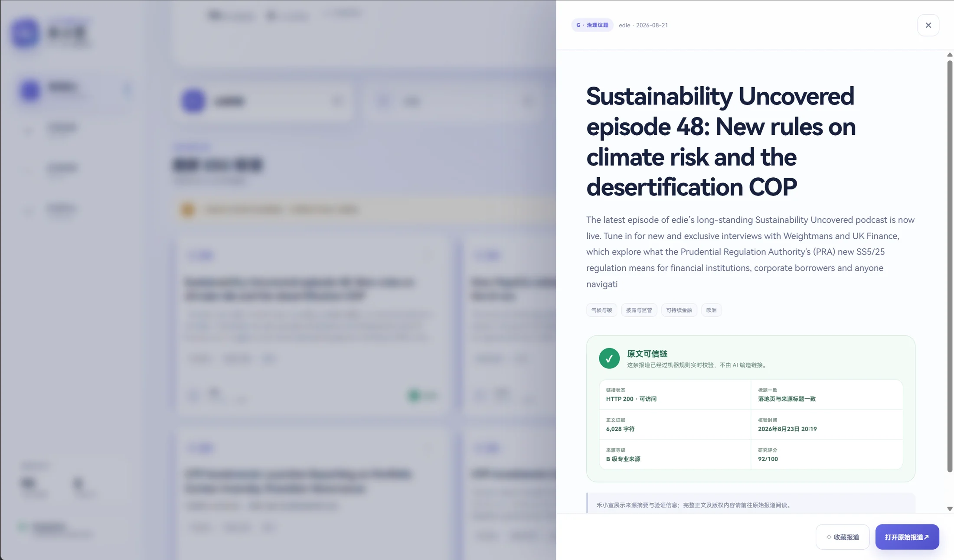Click the 'B 级专业来源' source grade value
954x560 pixels.
tap(623, 459)
